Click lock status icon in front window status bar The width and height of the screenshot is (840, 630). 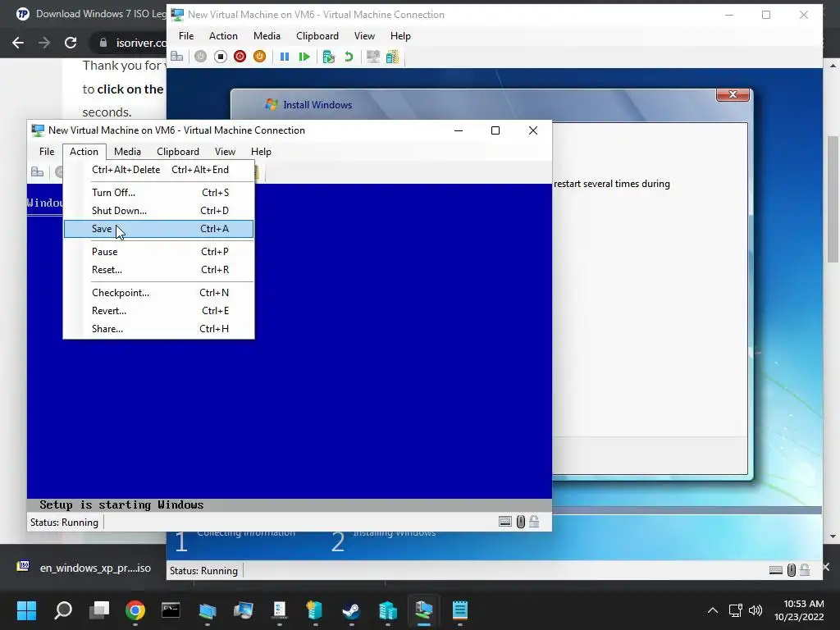[x=534, y=522]
